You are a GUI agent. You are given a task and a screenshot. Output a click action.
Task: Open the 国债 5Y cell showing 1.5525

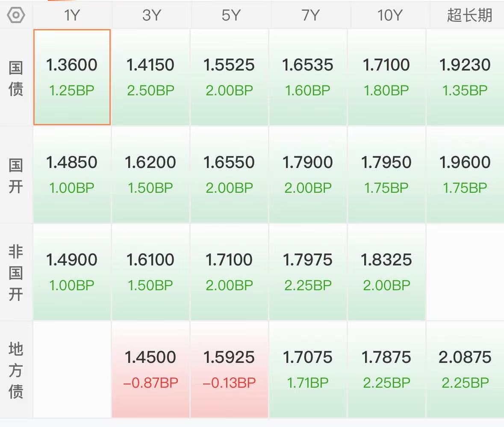229,77
